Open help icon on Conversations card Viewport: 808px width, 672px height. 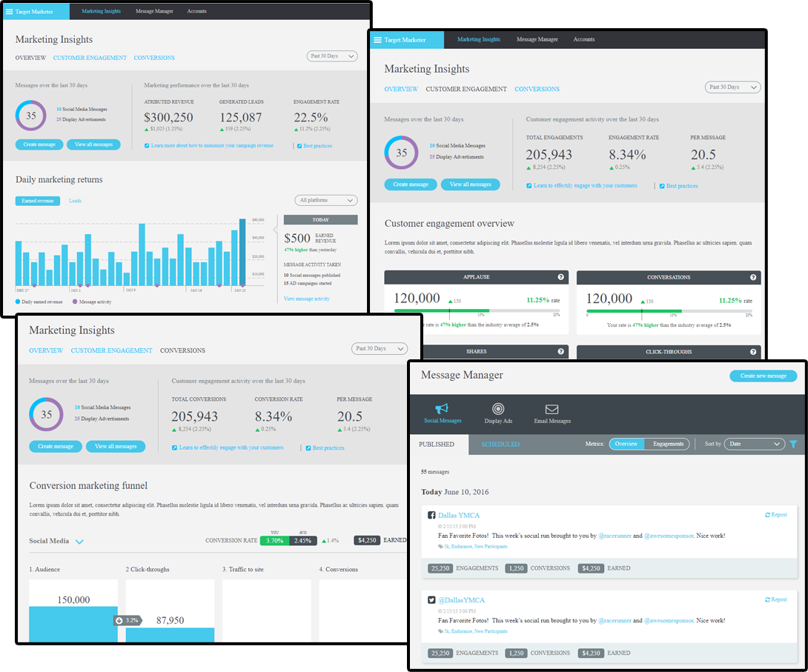753,278
